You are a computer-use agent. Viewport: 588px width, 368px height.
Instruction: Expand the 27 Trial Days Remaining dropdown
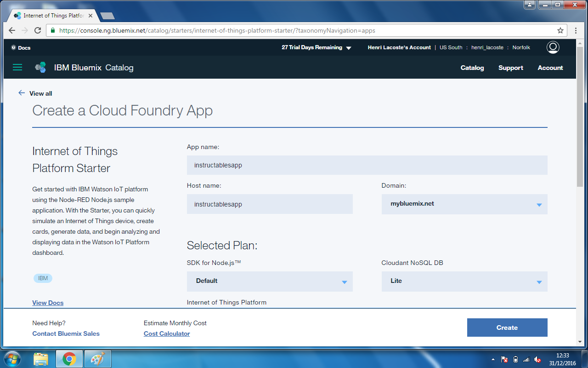click(x=349, y=48)
